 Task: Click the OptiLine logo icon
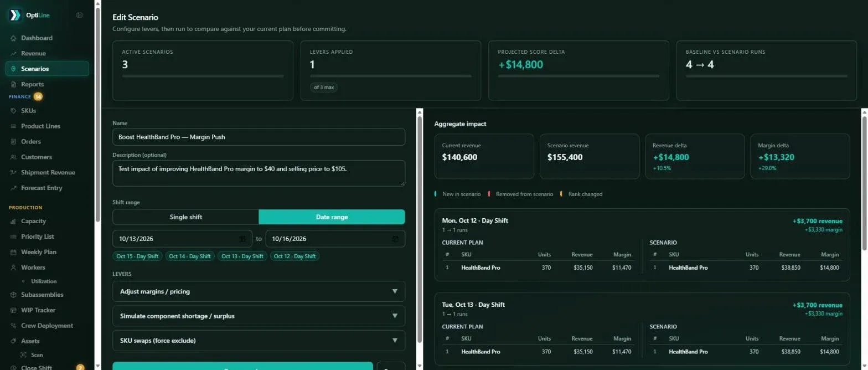coord(15,15)
